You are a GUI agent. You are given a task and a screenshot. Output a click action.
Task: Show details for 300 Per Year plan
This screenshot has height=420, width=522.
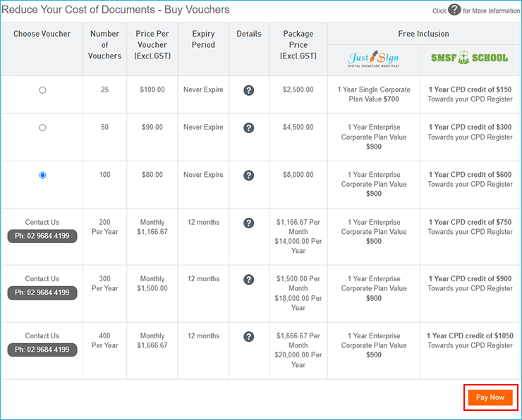[248, 279]
